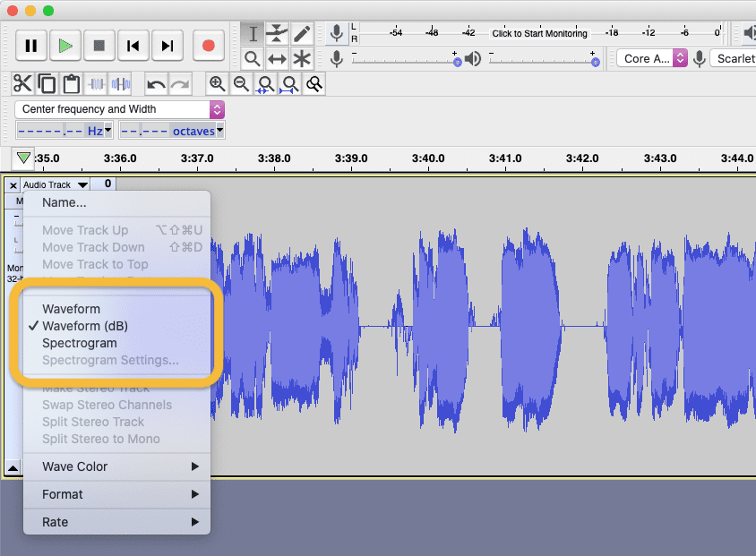Viewport: 756px width, 556px height.
Task: Open the Audio Track dropdown menu
Action: (x=54, y=184)
